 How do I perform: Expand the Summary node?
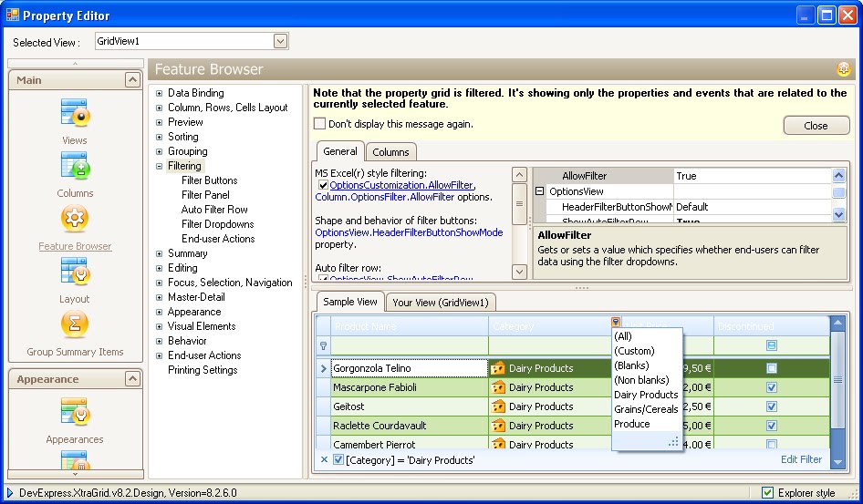[x=159, y=254]
